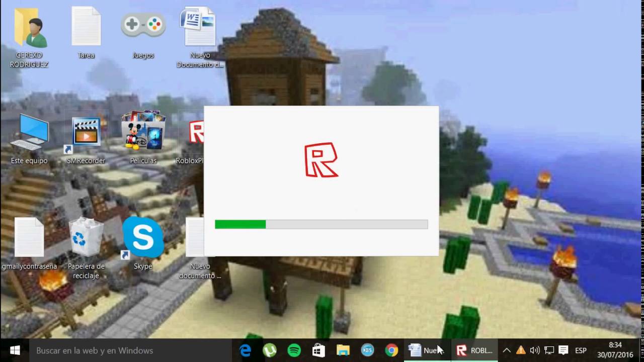Open the Tarea file on desktop
644x362 pixels.
click(86, 33)
